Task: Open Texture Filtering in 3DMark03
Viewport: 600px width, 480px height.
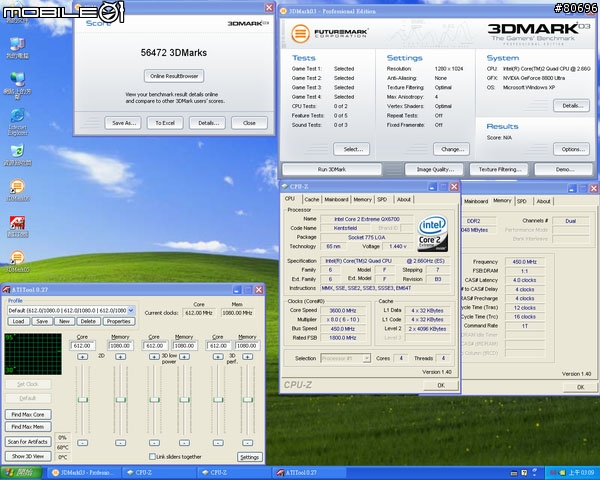Action: tap(499, 169)
